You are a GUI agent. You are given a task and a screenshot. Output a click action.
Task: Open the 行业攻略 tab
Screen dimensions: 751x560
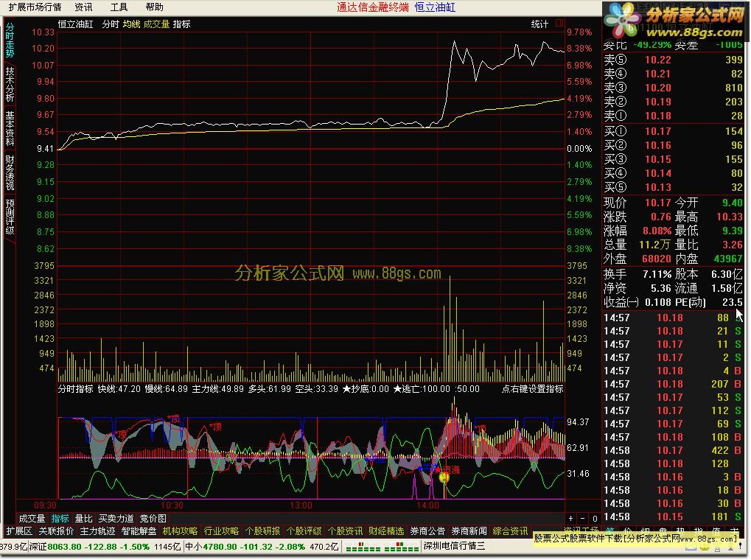[x=221, y=531]
